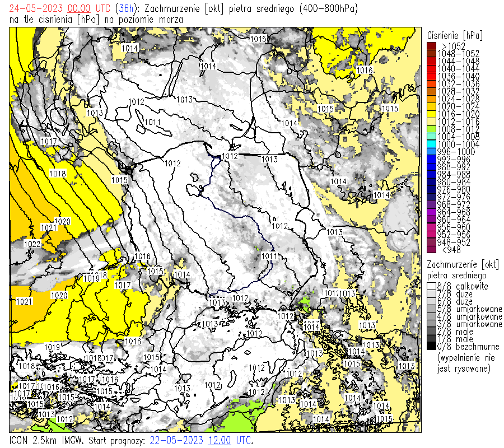The width and height of the screenshot is (504, 448).
Task: Pick the 980-984 pressure legend swatch
Action: coord(431,182)
